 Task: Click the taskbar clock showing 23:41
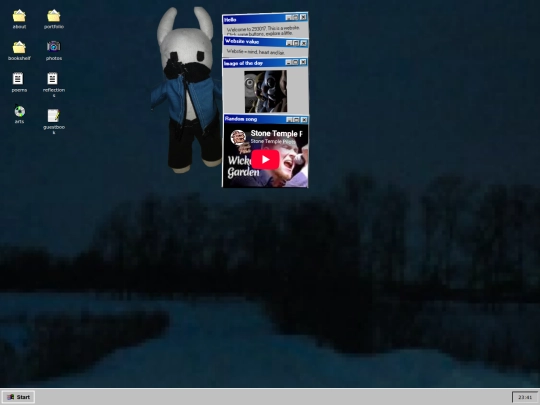click(525, 397)
